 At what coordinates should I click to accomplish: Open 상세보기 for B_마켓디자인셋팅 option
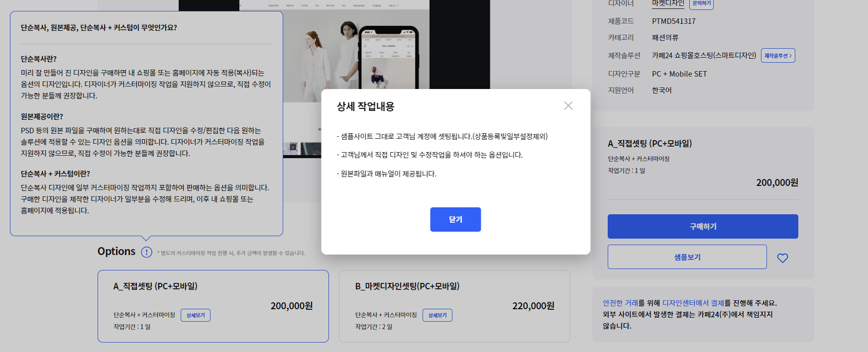click(437, 315)
